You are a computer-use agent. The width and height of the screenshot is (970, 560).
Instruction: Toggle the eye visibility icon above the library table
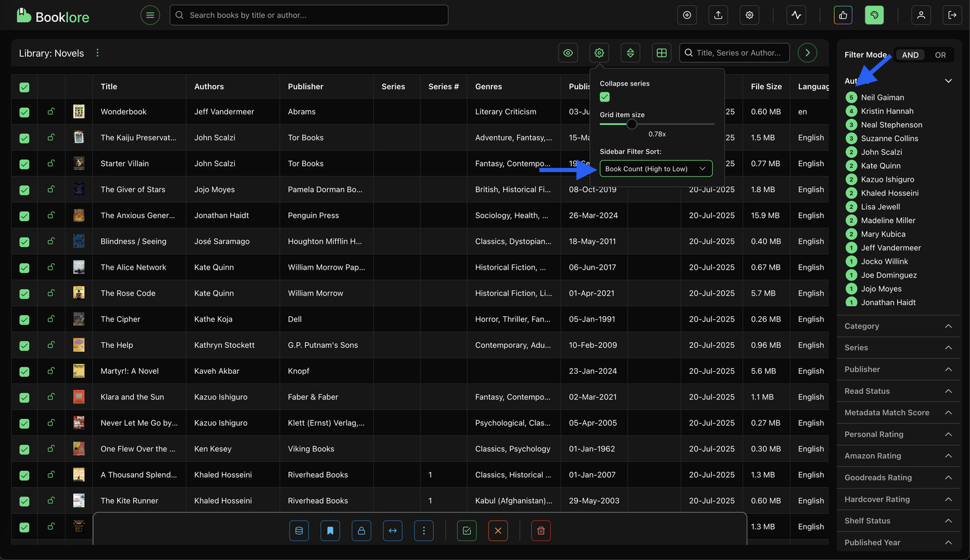pyautogui.click(x=568, y=52)
